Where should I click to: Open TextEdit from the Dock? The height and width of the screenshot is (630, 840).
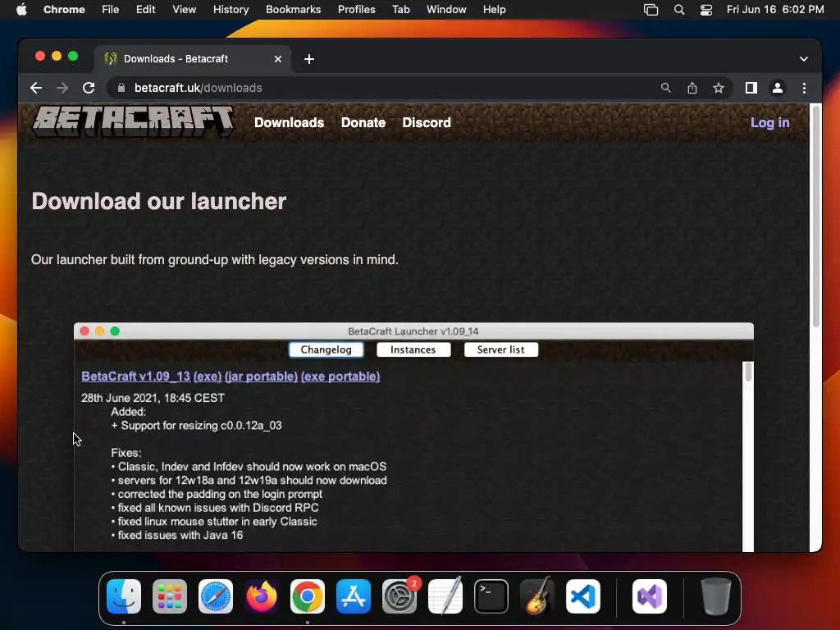pos(445,596)
